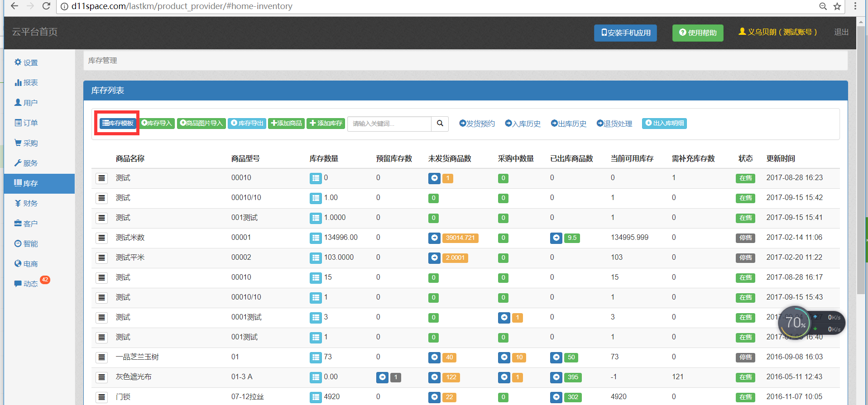
Task: Click the 39014.721 orange badge
Action: tap(460, 238)
